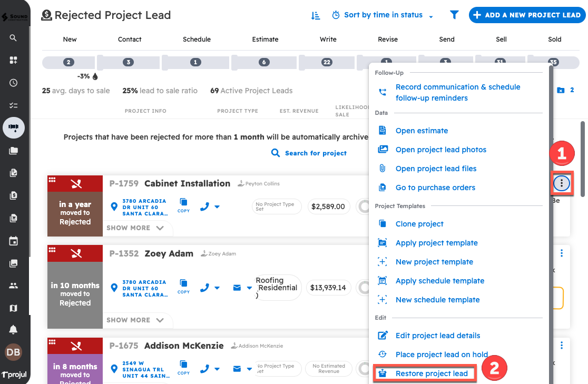Click the sort order direction icon

pyautogui.click(x=316, y=15)
